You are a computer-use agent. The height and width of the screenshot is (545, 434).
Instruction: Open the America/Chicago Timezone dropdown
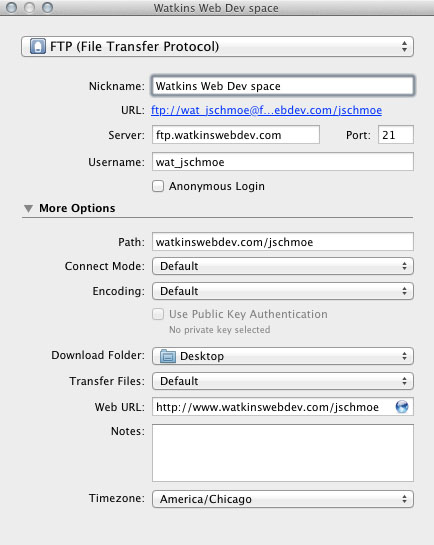tap(282, 499)
